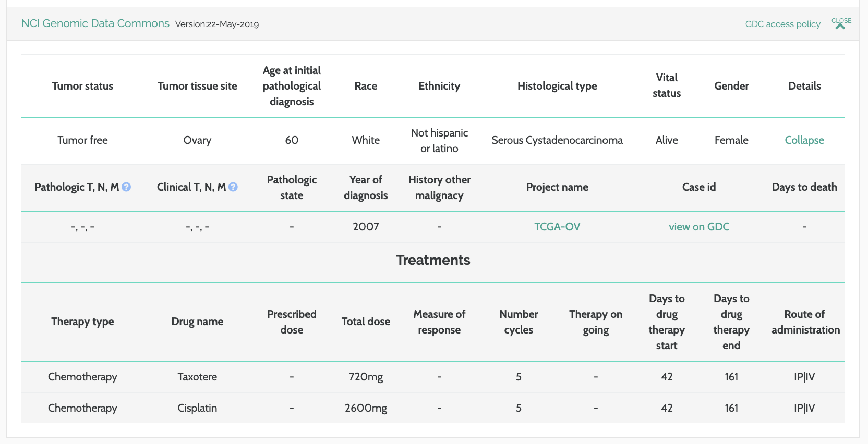868x444 pixels.
Task: Click the Pathologic state header
Action: 292,188
